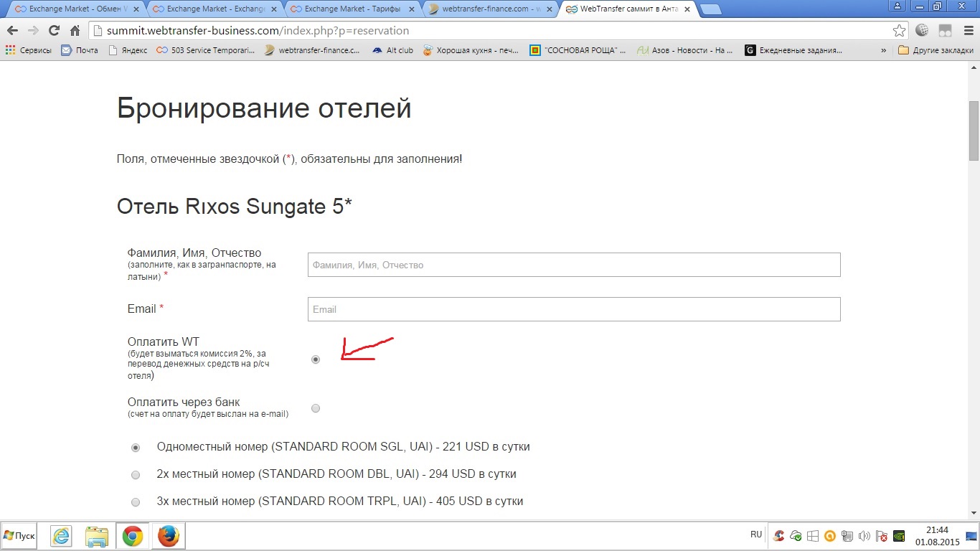The width and height of the screenshot is (980, 551).
Task: Reload the page with the refresh icon
Action: 54,31
